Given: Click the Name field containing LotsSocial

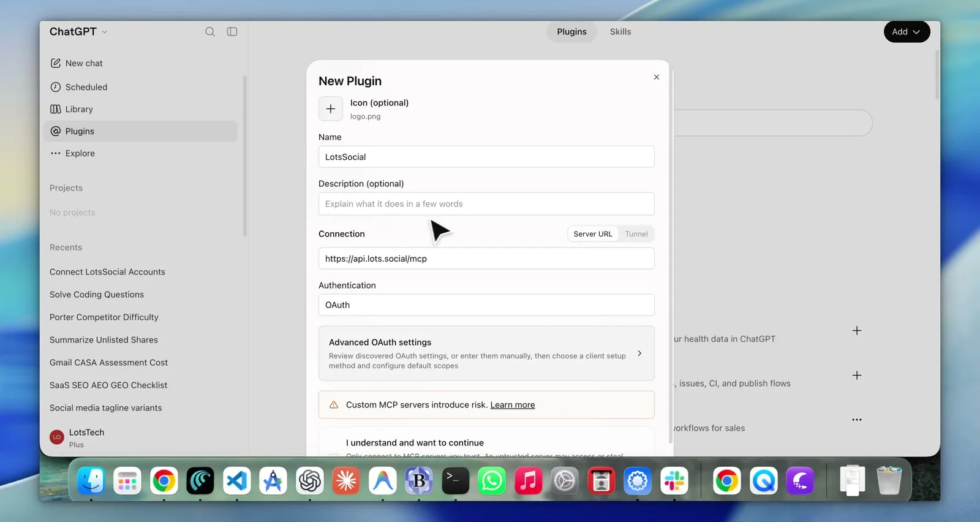Looking at the screenshot, I should pos(486,157).
